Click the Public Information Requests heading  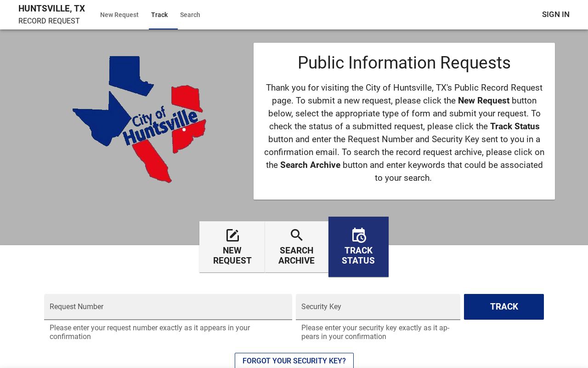pyautogui.click(x=404, y=63)
